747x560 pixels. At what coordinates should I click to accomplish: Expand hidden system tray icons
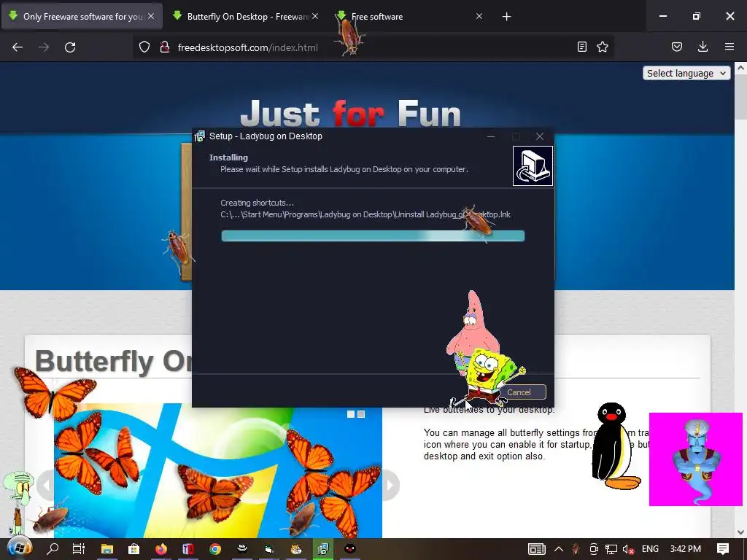point(559,549)
